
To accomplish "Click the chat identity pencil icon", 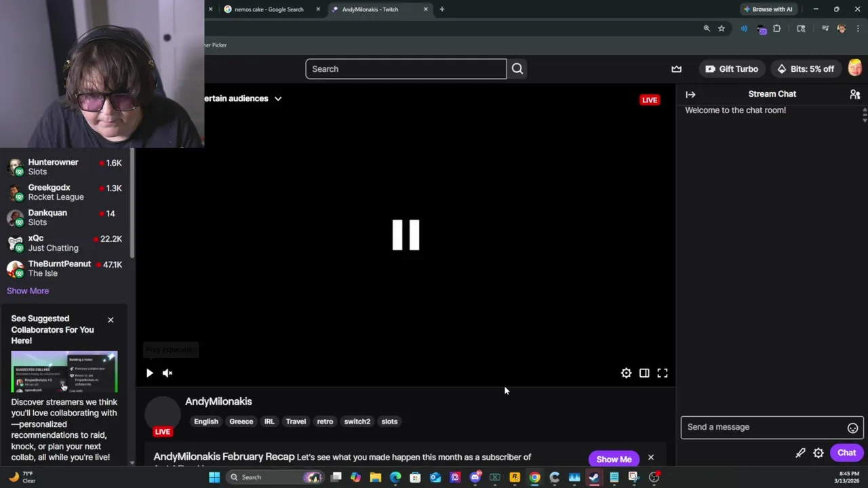I will pos(800,453).
